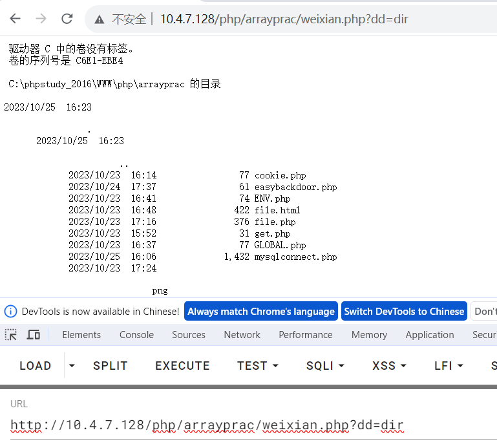Open the not-secure warning triangle icon
Image resolution: width=497 pixels, height=448 pixels.
pyautogui.click(x=100, y=19)
